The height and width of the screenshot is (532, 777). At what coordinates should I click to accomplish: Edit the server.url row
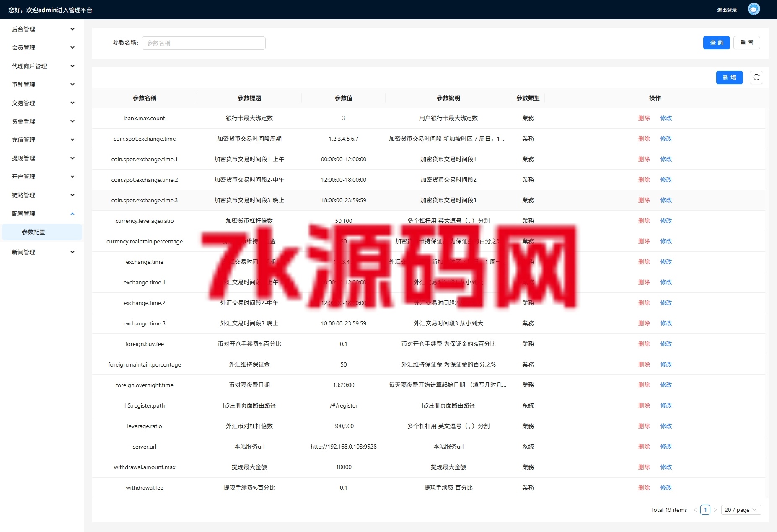[666, 447]
